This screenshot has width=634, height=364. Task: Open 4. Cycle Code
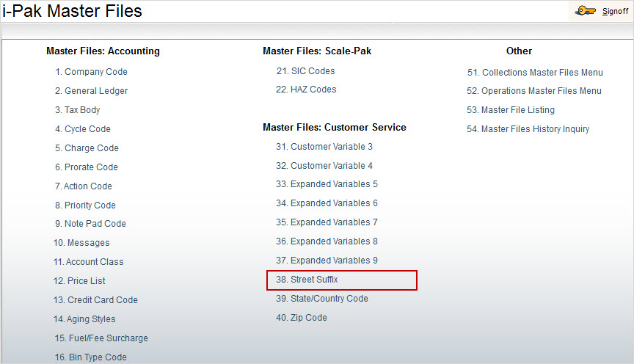(83, 129)
